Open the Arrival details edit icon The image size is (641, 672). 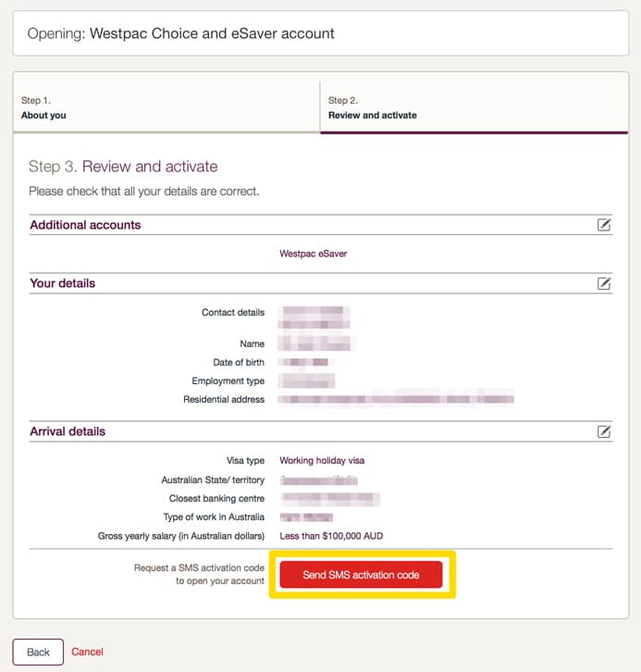[x=604, y=431]
